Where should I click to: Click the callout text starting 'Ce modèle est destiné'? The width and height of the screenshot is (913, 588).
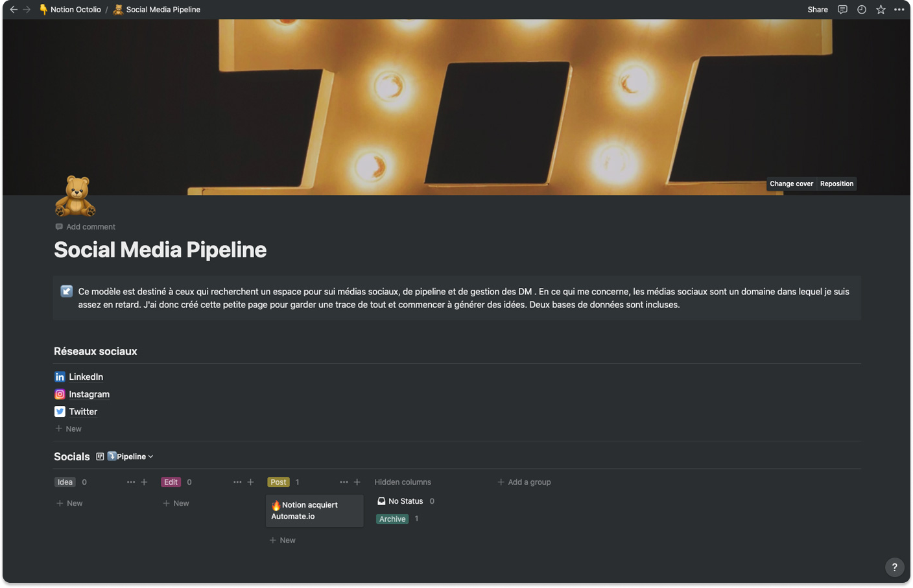pyautogui.click(x=464, y=298)
